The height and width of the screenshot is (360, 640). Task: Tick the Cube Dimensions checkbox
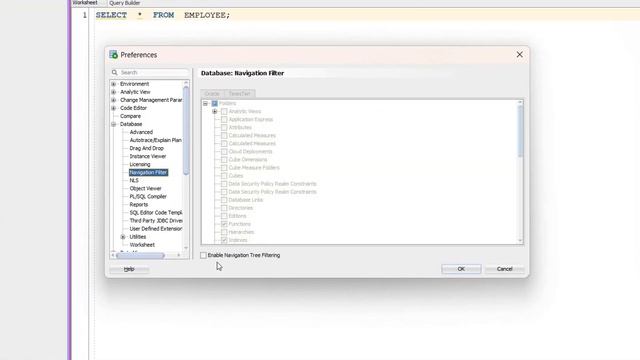pos(224,160)
